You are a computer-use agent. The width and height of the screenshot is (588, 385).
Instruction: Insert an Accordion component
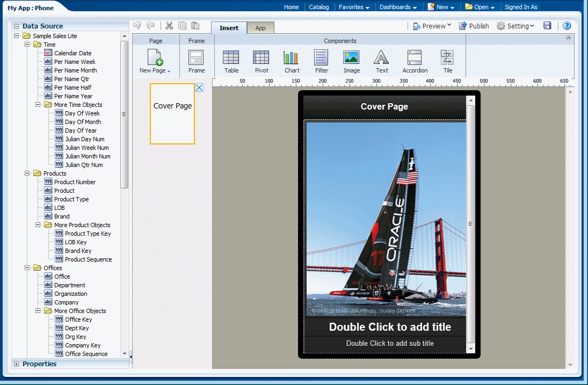(x=415, y=62)
